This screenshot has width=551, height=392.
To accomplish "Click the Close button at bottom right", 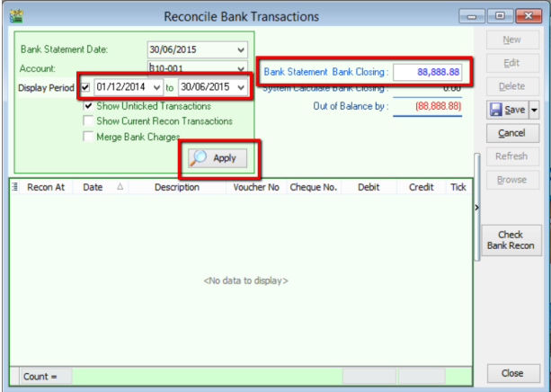I will (511, 373).
